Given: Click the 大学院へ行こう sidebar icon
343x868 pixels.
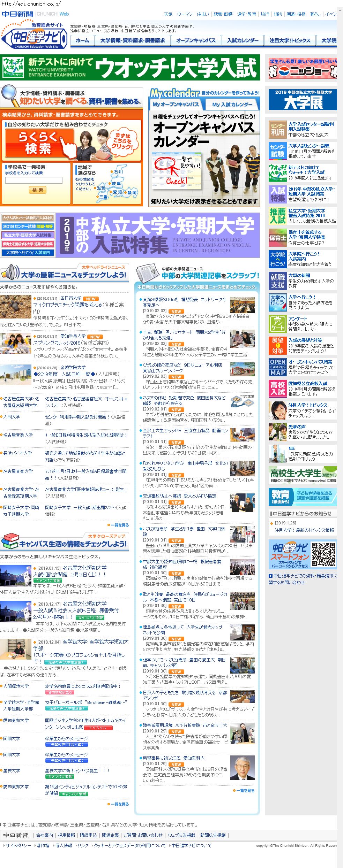Looking at the screenshot, I should [277, 259].
